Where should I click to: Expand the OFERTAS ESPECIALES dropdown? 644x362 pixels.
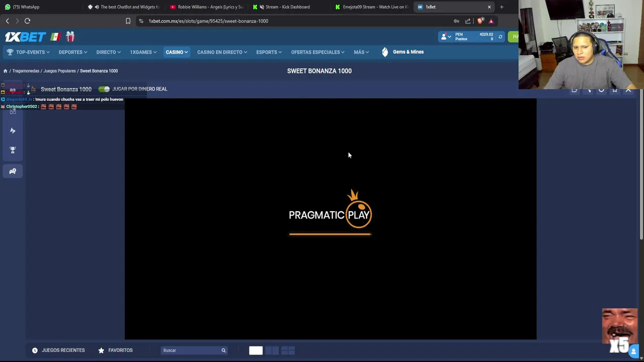(317, 52)
